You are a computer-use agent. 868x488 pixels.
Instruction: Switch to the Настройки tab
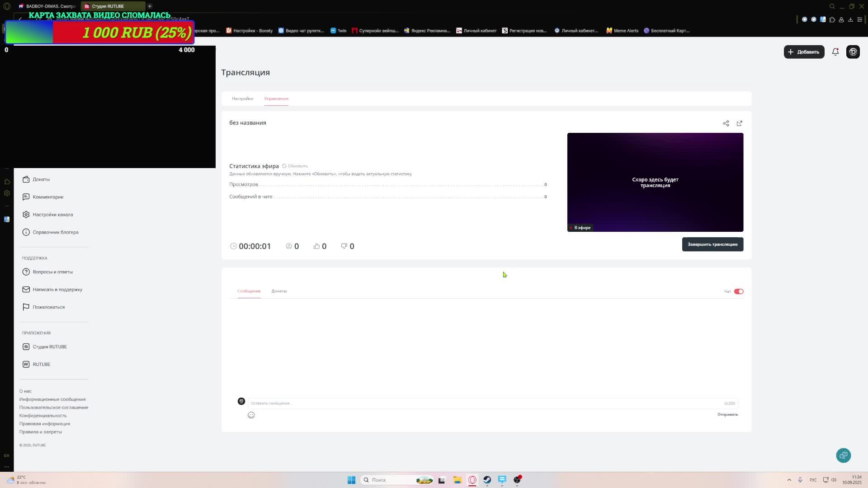click(242, 99)
